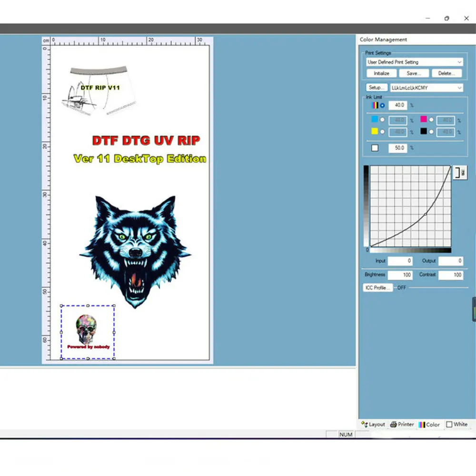Screen dimensions: 476x476
Task: Click the magenta color swatch
Action: point(424,119)
